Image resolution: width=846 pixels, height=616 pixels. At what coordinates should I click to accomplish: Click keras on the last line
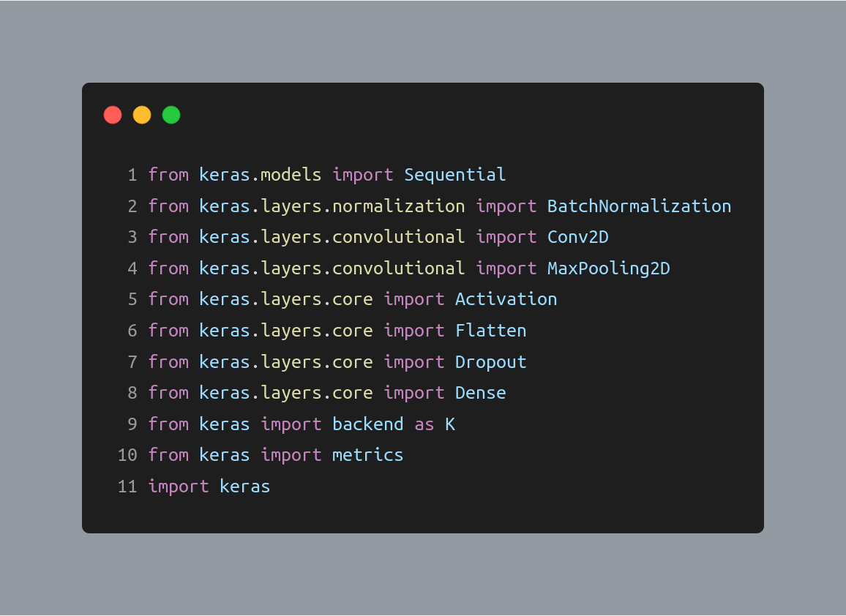(244, 487)
